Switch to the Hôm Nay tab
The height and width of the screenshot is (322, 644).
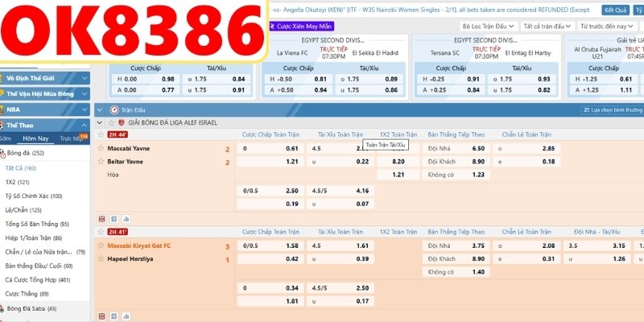35,138
